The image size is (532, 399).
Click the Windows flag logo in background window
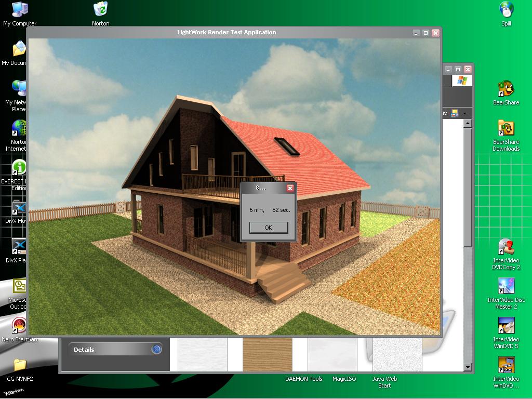[462, 81]
